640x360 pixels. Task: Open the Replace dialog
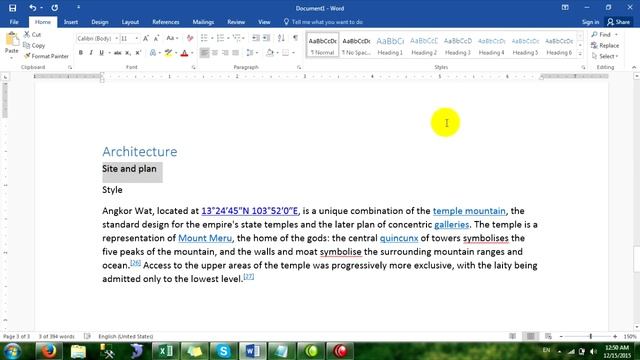tap(605, 45)
